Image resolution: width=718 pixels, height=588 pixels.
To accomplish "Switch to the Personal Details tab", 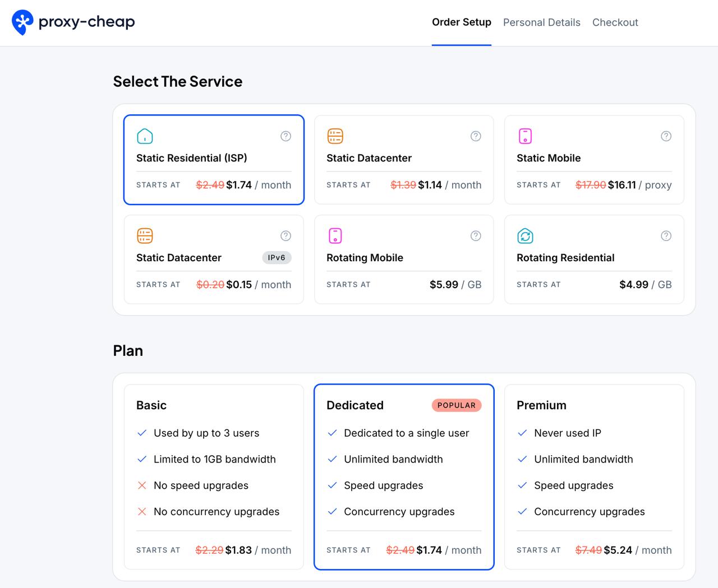I will [541, 22].
